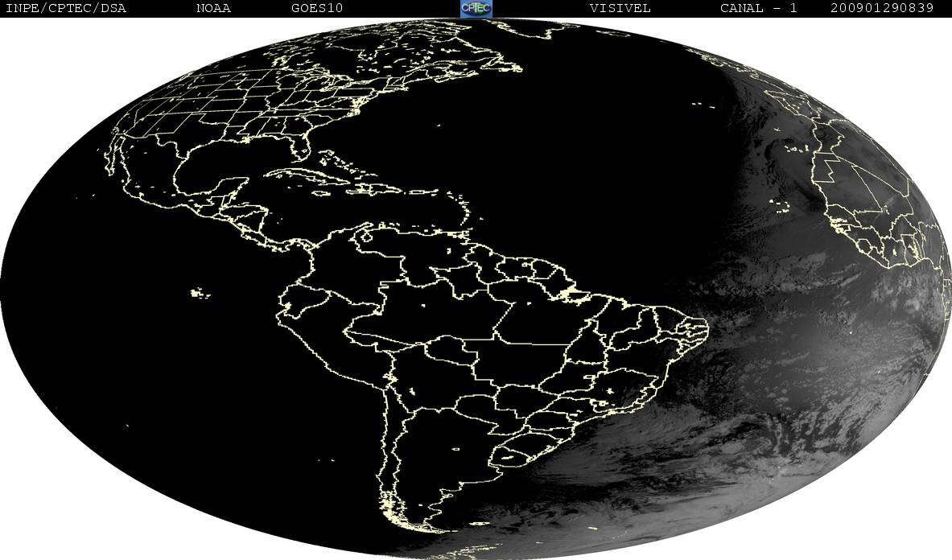The height and width of the screenshot is (560, 952).
Task: Click the CPTEC logo in header
Action: point(476,8)
